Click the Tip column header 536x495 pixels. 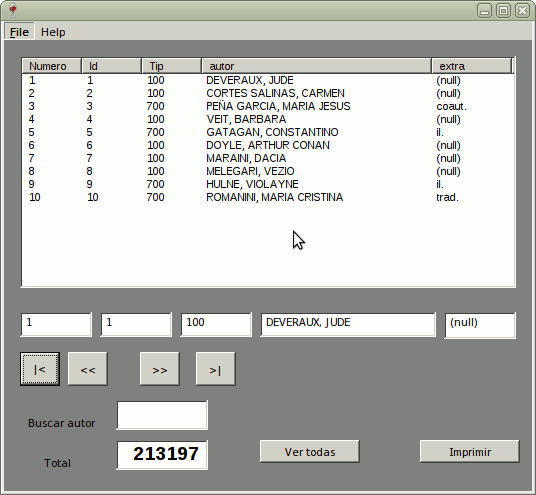(x=171, y=66)
